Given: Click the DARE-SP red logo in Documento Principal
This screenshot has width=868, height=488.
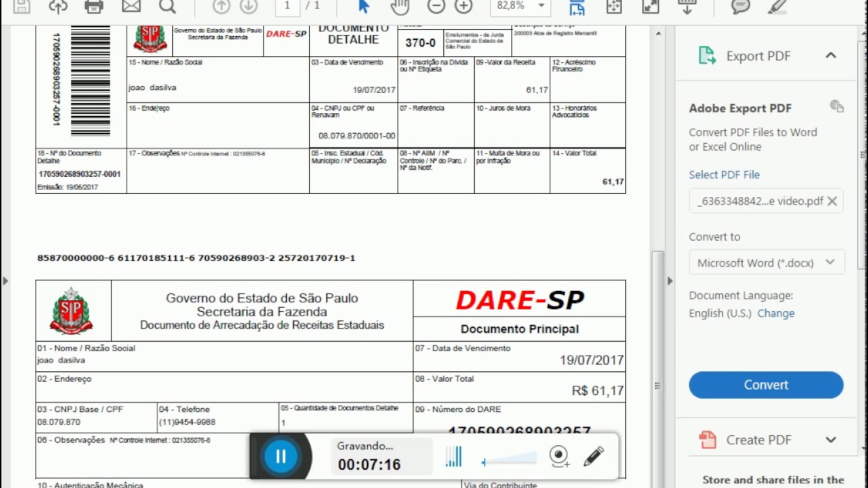Looking at the screenshot, I should click(520, 300).
